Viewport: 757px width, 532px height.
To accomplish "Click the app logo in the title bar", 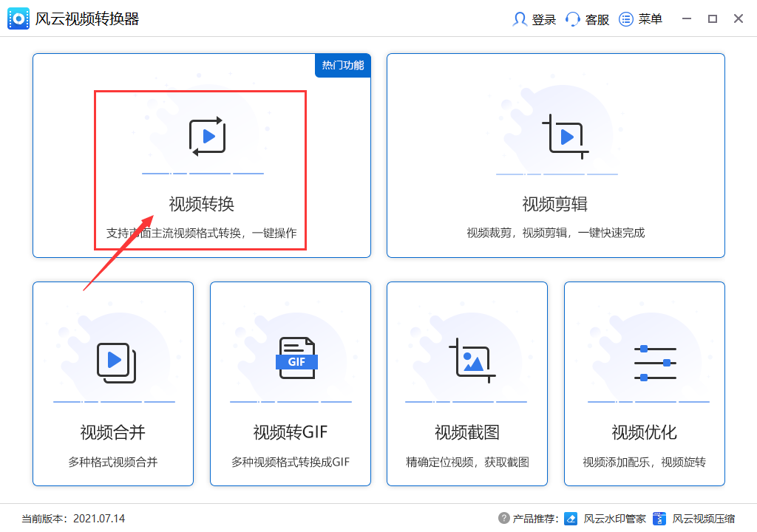I will pyautogui.click(x=18, y=18).
